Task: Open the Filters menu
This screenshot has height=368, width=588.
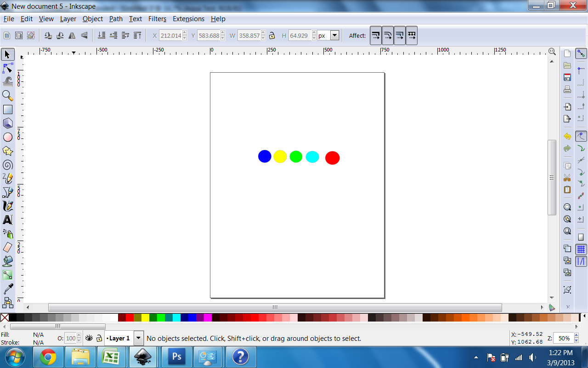Action: [157, 19]
